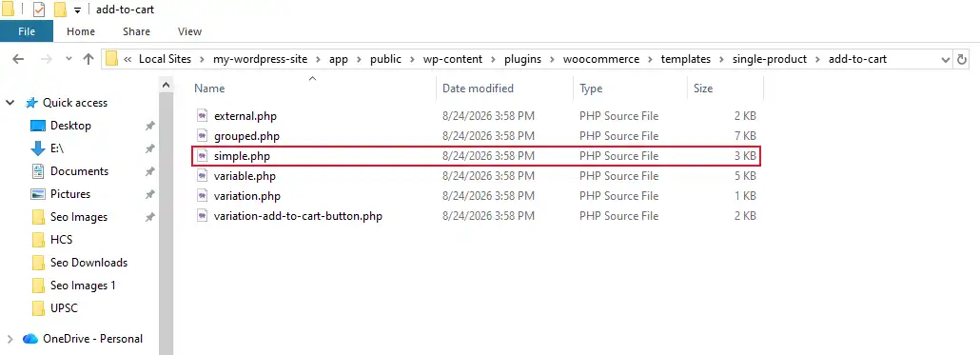Open Desktop in the navigation pane
This screenshot has width=980, height=355.
tap(70, 126)
